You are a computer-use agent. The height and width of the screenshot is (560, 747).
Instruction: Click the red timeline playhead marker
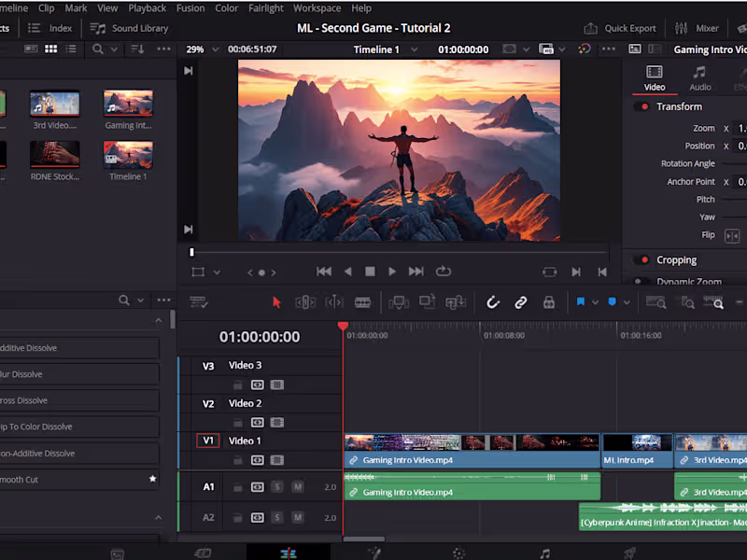tap(343, 326)
